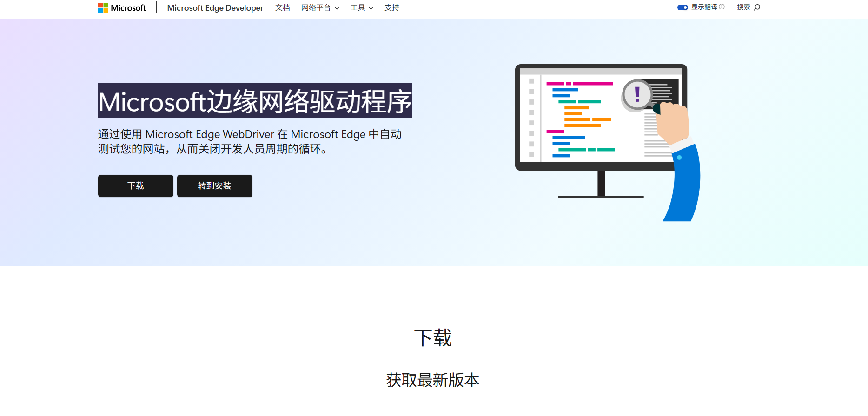Click the exclamation magnifying glass in the illustration
Viewport: 868px width, 416px height.
(x=636, y=95)
